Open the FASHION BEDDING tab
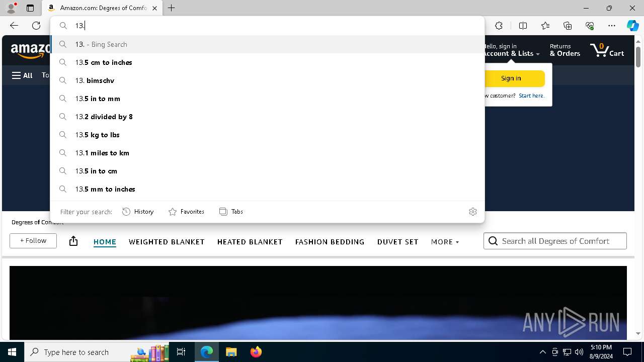The image size is (644, 362). point(330,242)
